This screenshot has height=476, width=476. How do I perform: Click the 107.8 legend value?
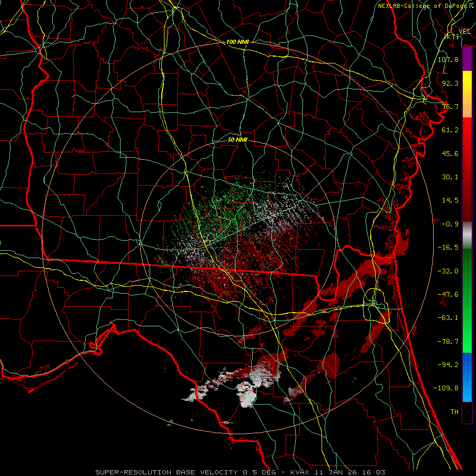tap(448, 59)
